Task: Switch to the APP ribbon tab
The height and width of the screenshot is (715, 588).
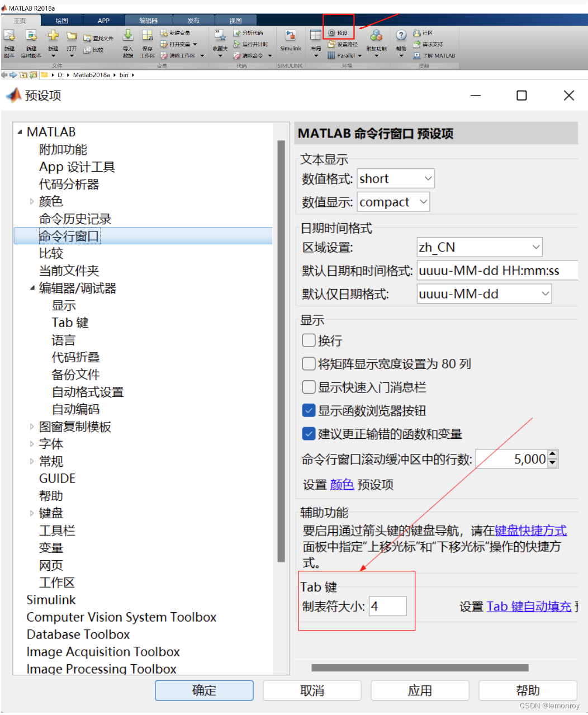Action: coord(103,21)
